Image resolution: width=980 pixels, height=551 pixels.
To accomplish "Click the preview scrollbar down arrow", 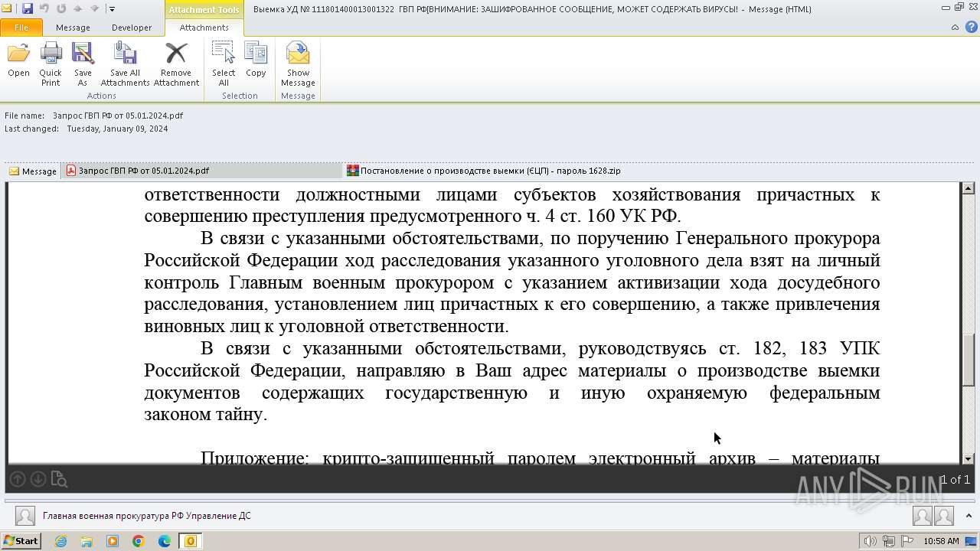I will (x=968, y=458).
